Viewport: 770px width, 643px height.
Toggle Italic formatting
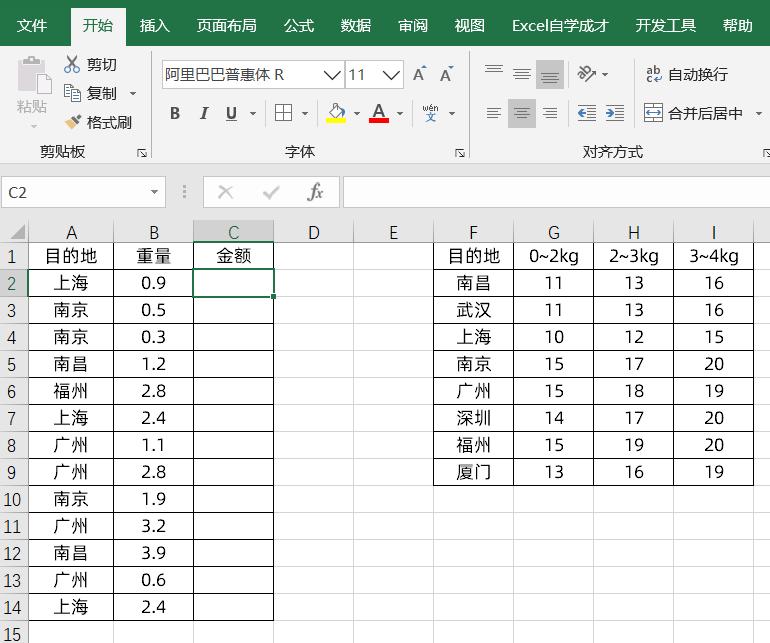click(203, 113)
